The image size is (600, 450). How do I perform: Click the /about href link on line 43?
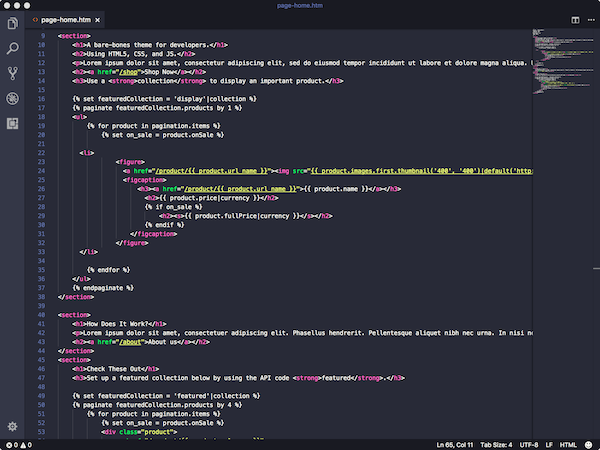pyautogui.click(x=130, y=342)
